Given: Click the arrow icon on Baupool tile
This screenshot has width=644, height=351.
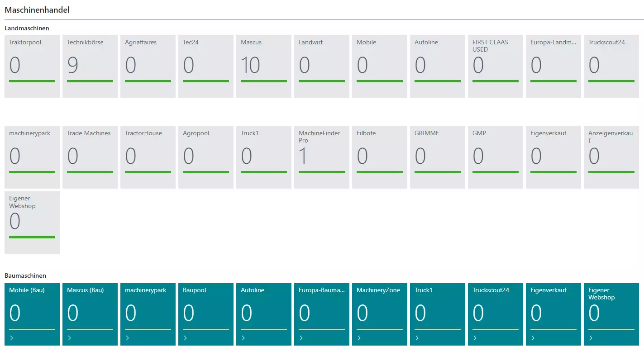Looking at the screenshot, I should (x=185, y=338).
